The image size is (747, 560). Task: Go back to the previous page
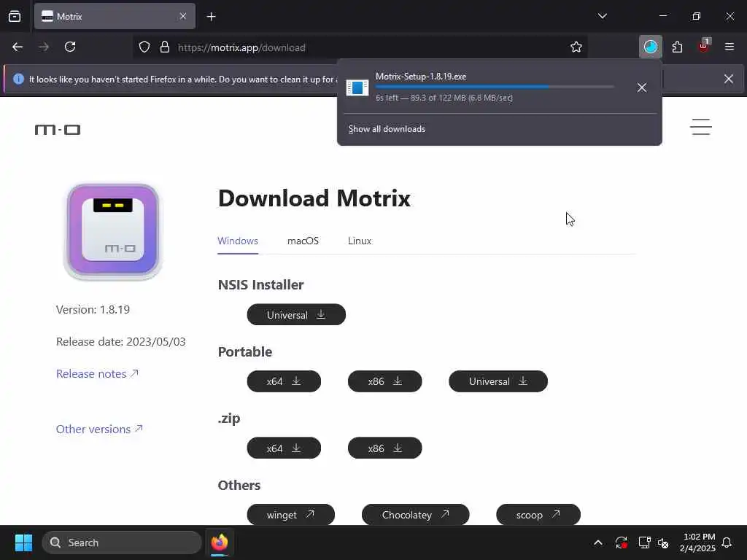(18, 47)
